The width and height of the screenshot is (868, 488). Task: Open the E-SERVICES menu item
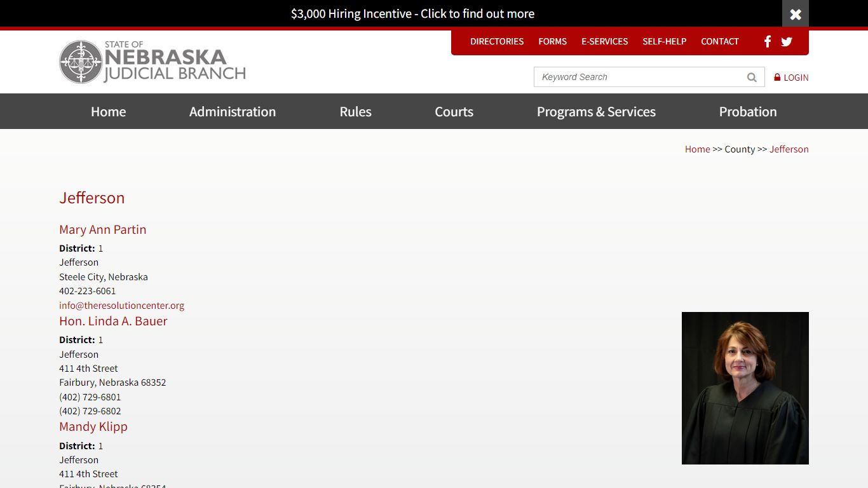coord(604,41)
